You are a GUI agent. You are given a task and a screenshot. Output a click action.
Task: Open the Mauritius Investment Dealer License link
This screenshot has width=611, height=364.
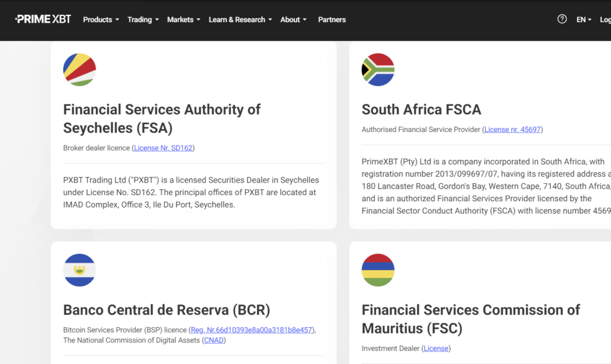pos(436,348)
